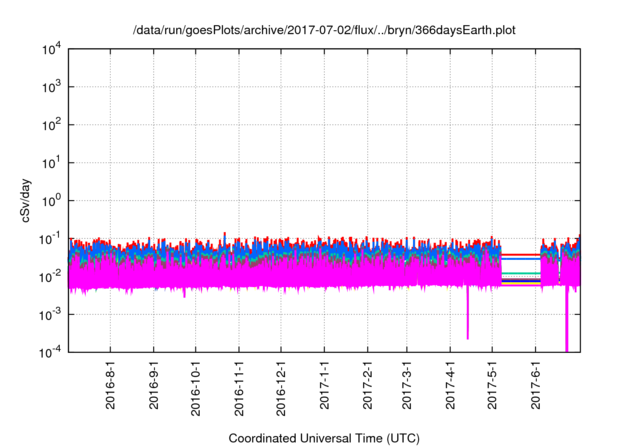The height and width of the screenshot is (448, 640).
Task: Click the 2017-4-1 x-axis date label
Action: coord(449,389)
